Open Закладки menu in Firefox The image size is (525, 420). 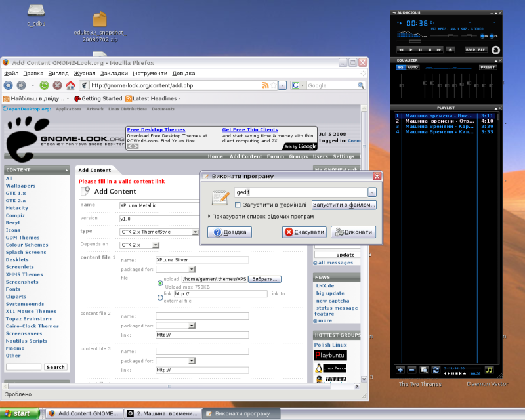pyautogui.click(x=114, y=73)
